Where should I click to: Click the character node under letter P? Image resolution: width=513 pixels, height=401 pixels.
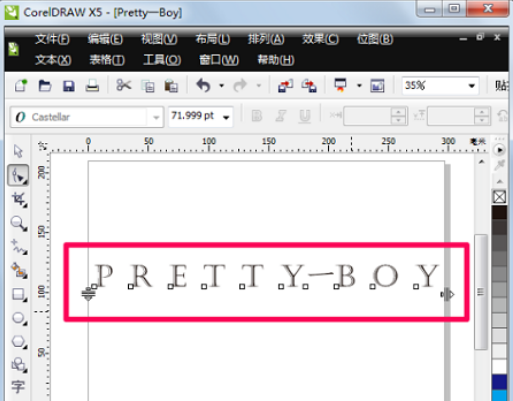pos(94,286)
